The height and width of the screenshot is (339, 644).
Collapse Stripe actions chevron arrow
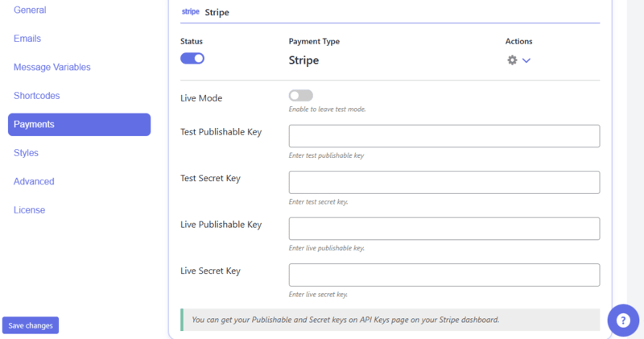coord(526,60)
